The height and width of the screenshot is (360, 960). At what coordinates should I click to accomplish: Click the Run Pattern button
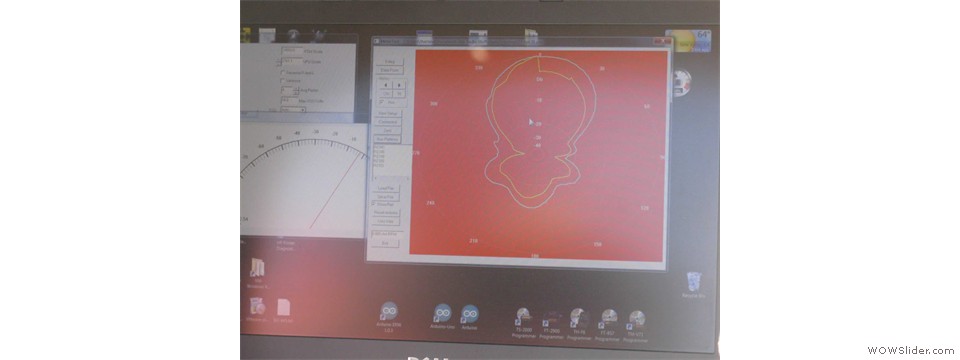coord(387,139)
